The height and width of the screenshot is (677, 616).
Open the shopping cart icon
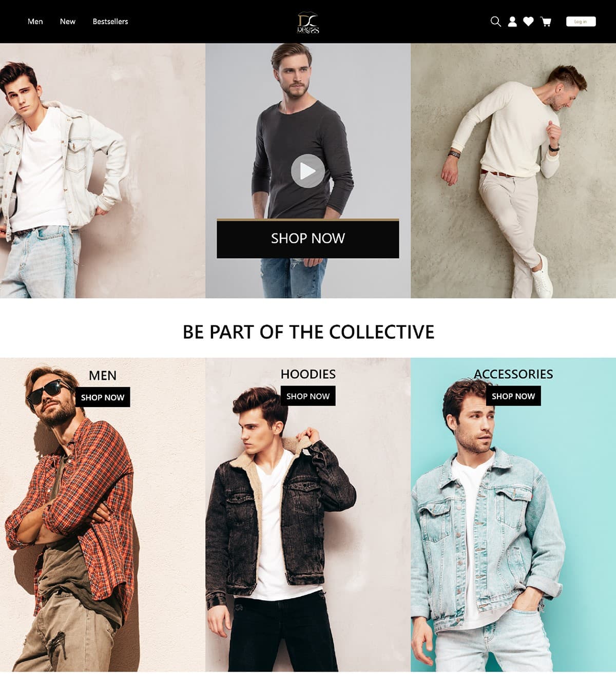[x=546, y=22]
